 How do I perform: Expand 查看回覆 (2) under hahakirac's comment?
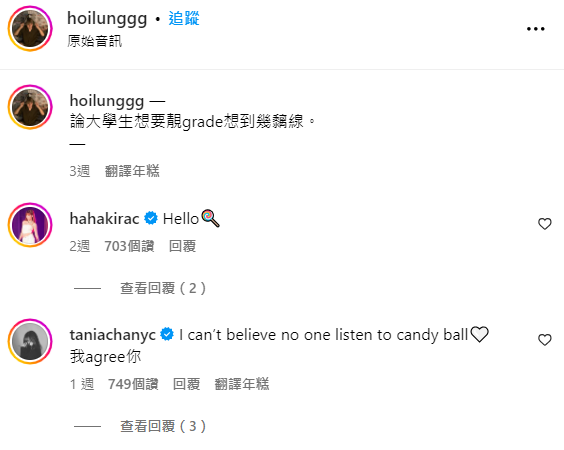(x=163, y=288)
